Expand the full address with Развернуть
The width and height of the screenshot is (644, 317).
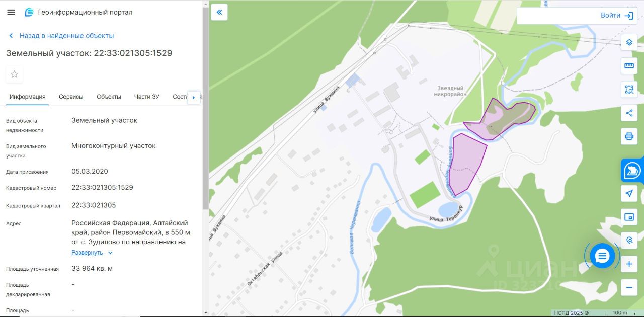point(87,253)
